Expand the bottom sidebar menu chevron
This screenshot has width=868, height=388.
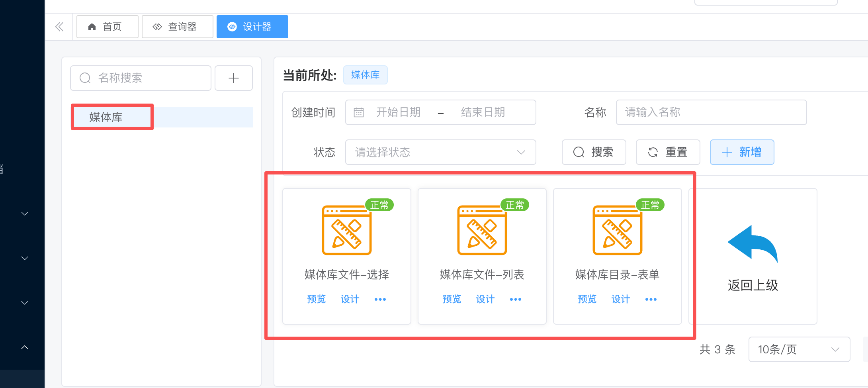pyautogui.click(x=25, y=347)
